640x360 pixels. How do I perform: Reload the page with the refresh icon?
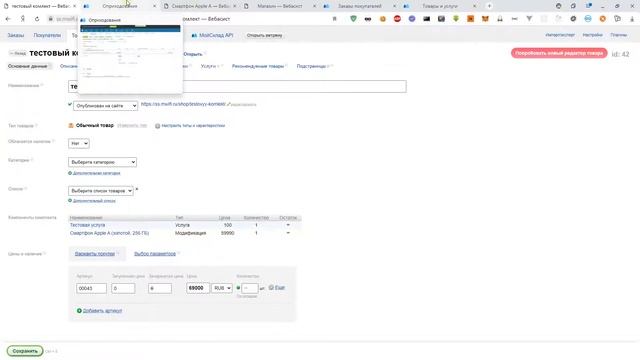click(37, 19)
